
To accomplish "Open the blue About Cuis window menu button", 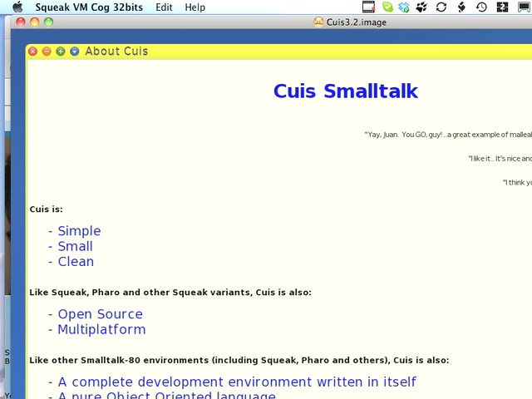I will click(74, 52).
